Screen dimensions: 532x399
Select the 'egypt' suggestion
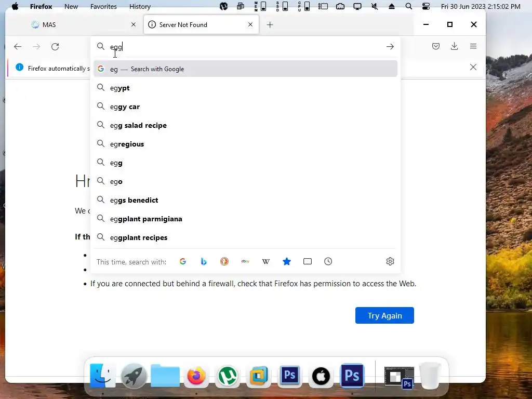[x=245, y=88]
